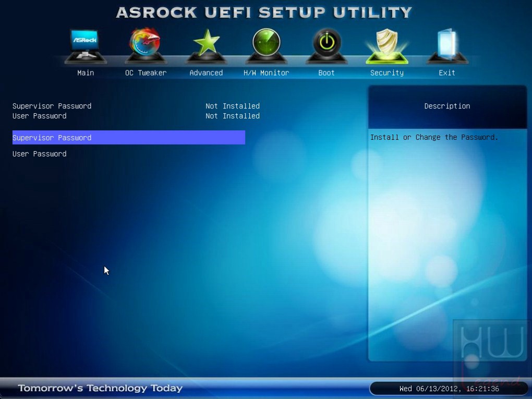Click 'Install or Change the Password.' text
The height and width of the screenshot is (399, 532).
[434, 137]
